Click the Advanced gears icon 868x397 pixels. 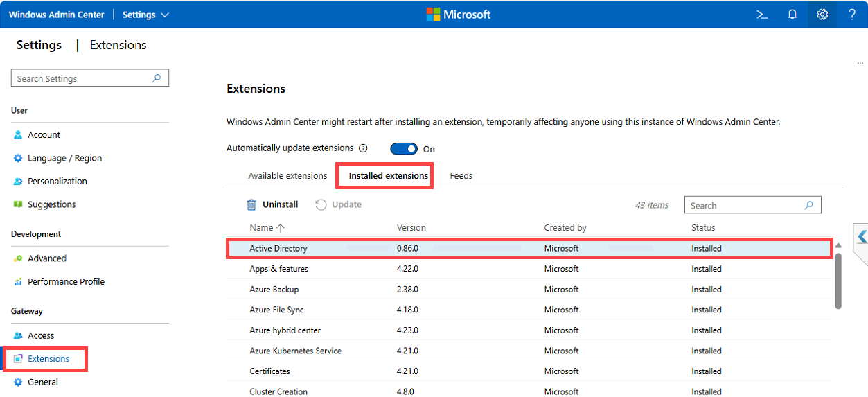18,258
